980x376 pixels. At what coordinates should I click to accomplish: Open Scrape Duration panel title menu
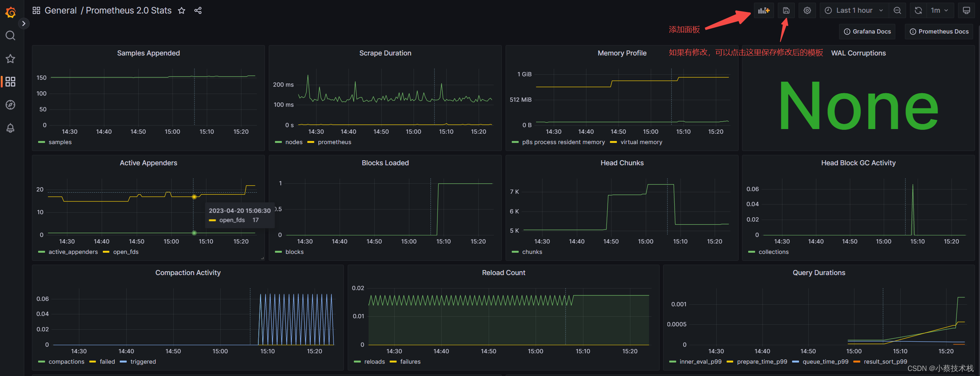(x=385, y=53)
